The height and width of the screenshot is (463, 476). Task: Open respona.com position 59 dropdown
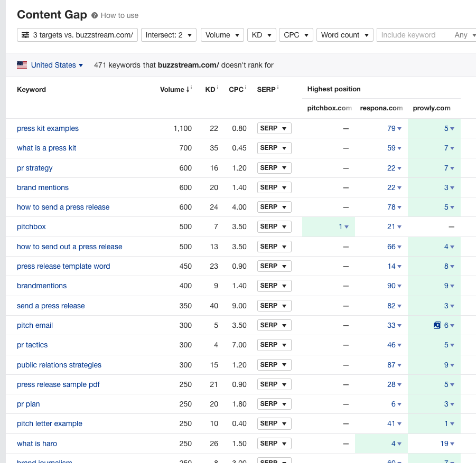point(394,148)
